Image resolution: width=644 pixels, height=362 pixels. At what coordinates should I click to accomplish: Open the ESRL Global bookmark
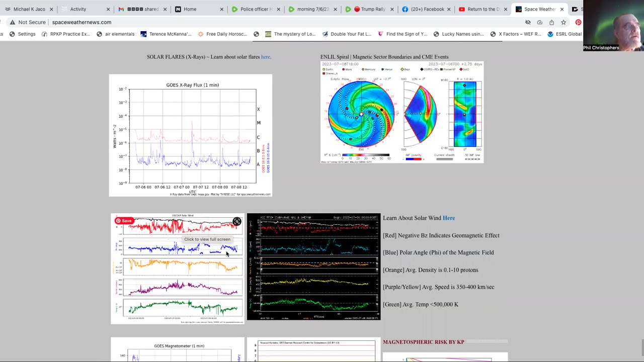point(564,34)
